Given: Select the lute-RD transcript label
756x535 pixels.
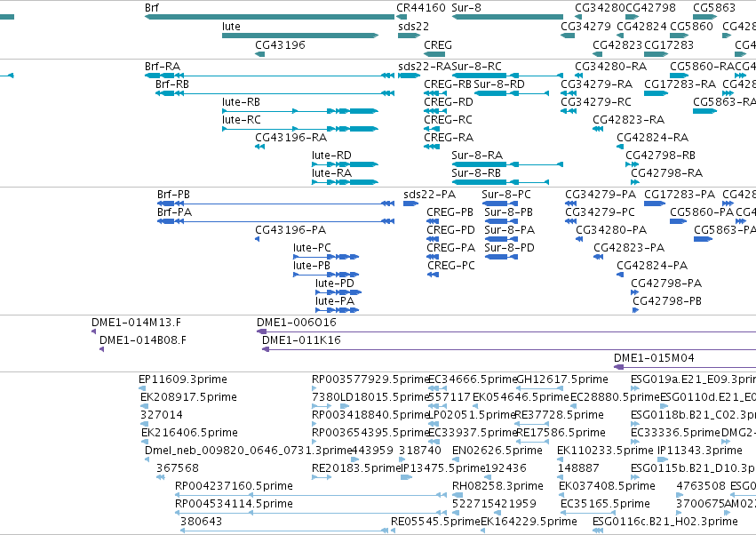Looking at the screenshot, I should pos(331,156).
